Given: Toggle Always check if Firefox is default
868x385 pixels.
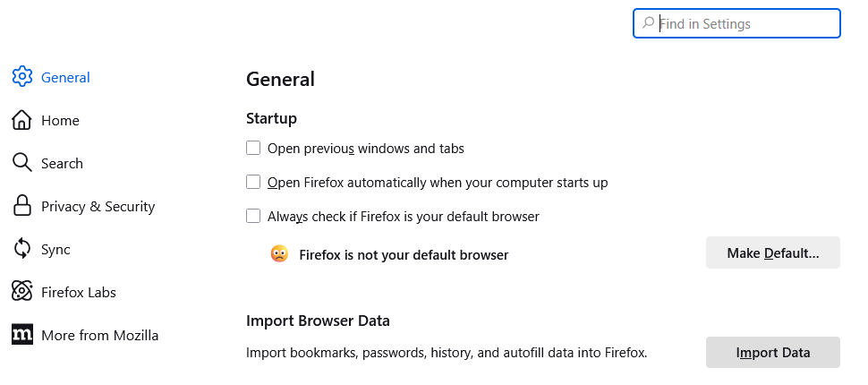Looking at the screenshot, I should (x=253, y=216).
